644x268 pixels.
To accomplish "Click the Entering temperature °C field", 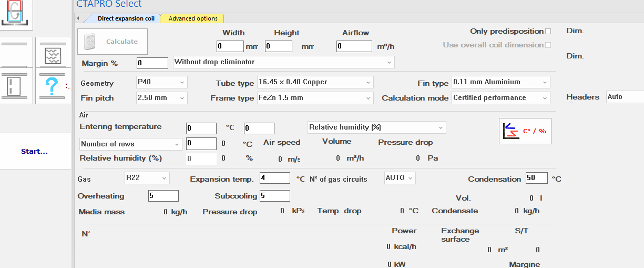I will (x=201, y=128).
